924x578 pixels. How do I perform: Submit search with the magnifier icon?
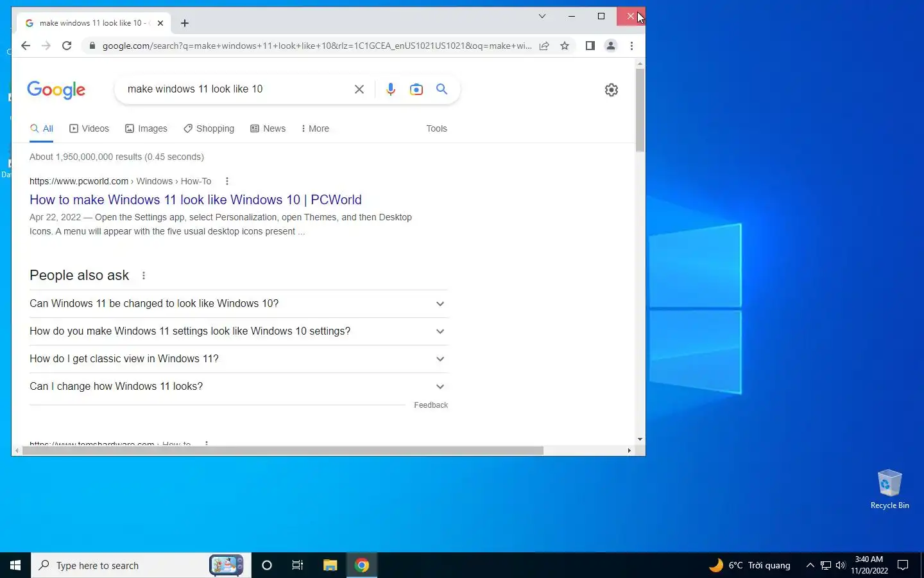point(442,89)
